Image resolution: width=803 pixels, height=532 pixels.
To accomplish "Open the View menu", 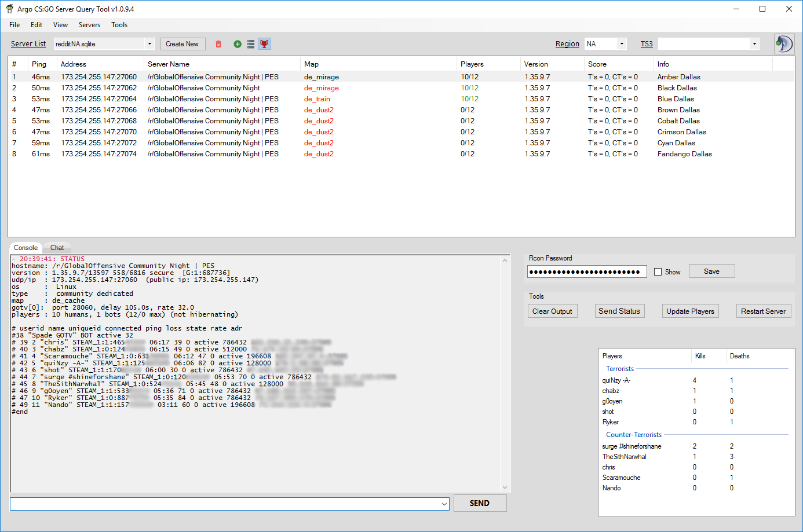I will (60, 25).
